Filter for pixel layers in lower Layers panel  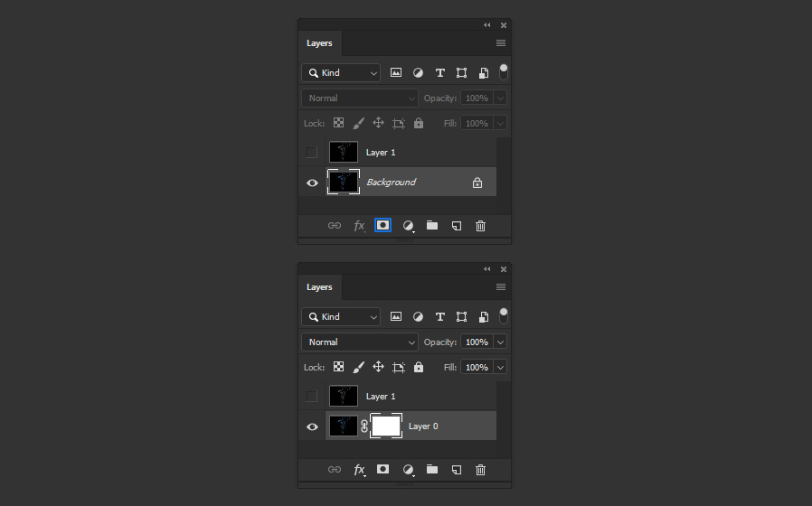tap(396, 316)
